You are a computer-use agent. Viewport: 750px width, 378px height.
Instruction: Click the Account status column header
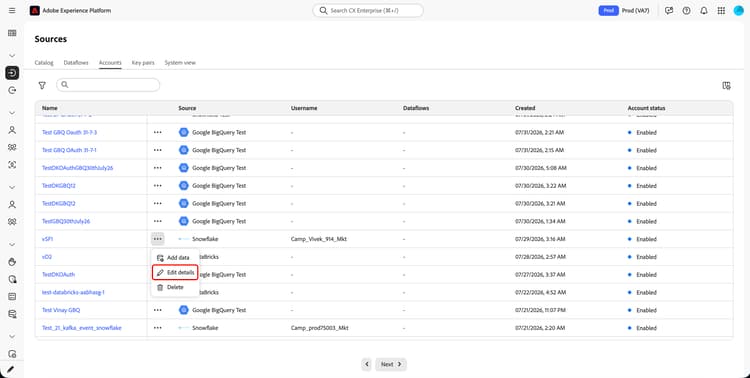646,108
